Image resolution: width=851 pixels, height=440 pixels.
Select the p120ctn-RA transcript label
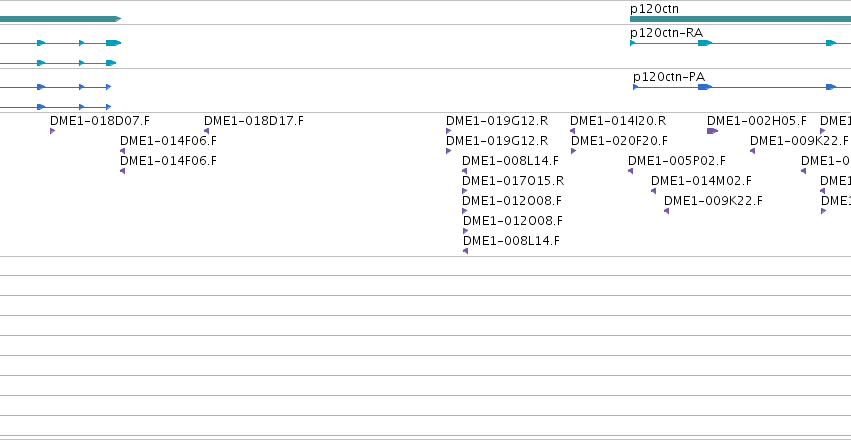pos(666,33)
